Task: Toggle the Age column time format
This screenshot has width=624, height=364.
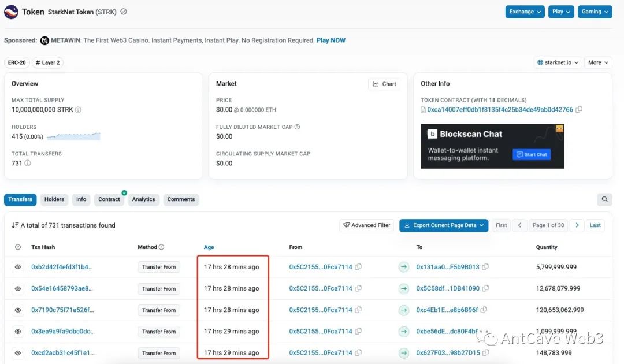Action: coord(209,247)
